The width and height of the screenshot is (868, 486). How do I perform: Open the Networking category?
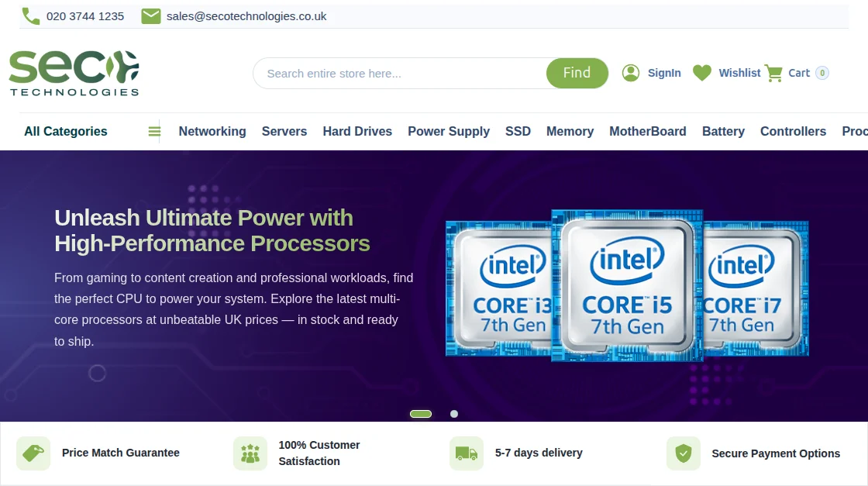(212, 131)
